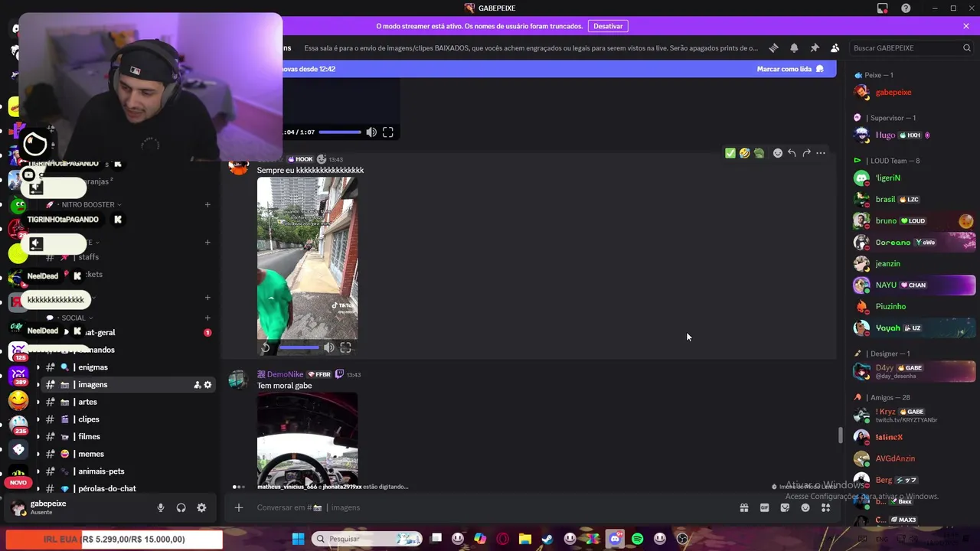980x551 pixels.
Task: Adjust first video volume slider
Action: point(340,132)
